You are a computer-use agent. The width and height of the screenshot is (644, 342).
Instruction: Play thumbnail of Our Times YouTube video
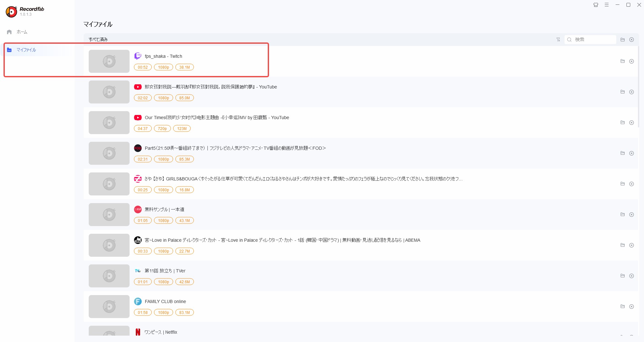(109, 123)
